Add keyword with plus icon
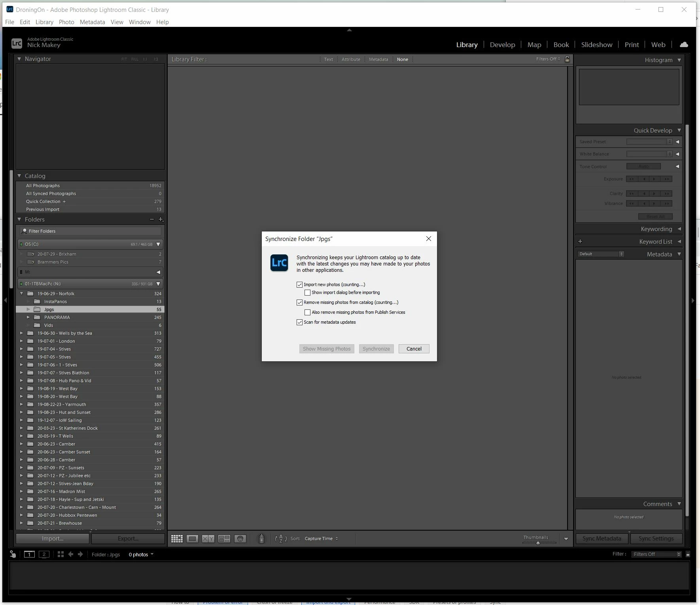 tap(580, 241)
